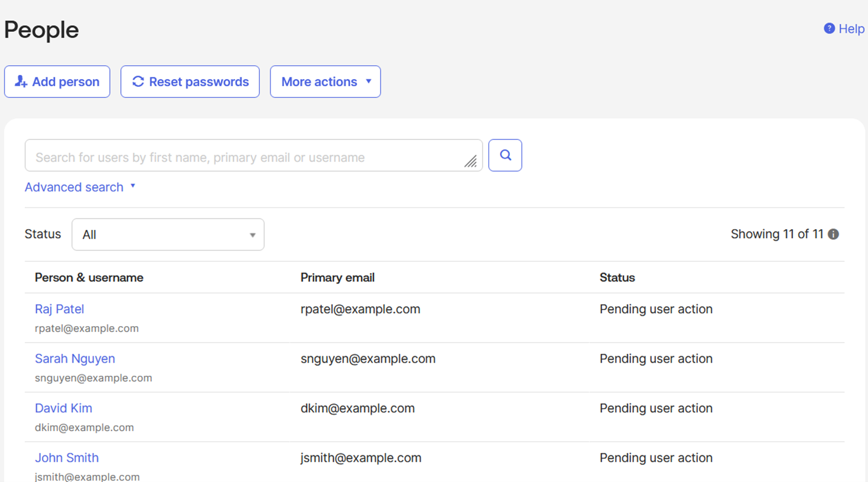
Task: Open Raj Patel's profile link
Action: pos(59,309)
